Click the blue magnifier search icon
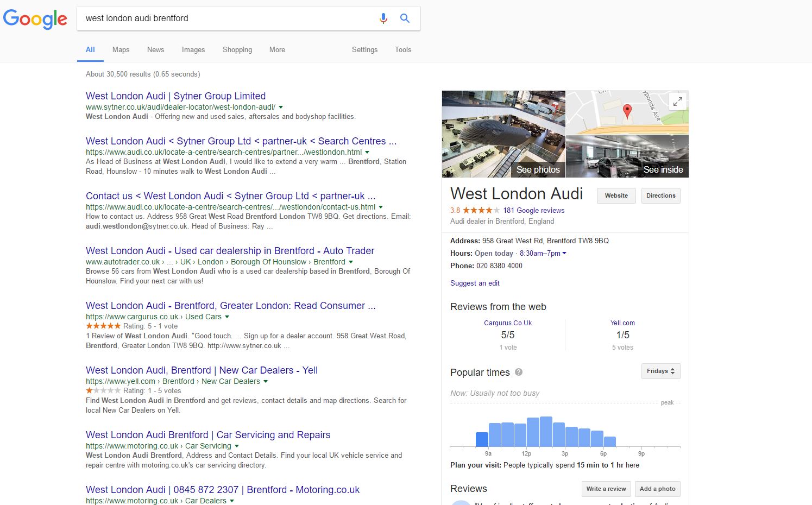This screenshot has width=812, height=505. (405, 18)
